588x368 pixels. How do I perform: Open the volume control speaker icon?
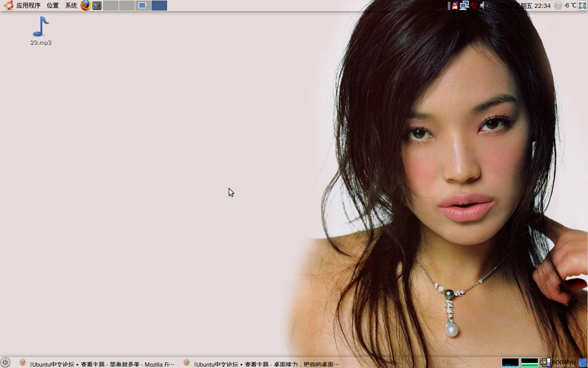point(484,6)
